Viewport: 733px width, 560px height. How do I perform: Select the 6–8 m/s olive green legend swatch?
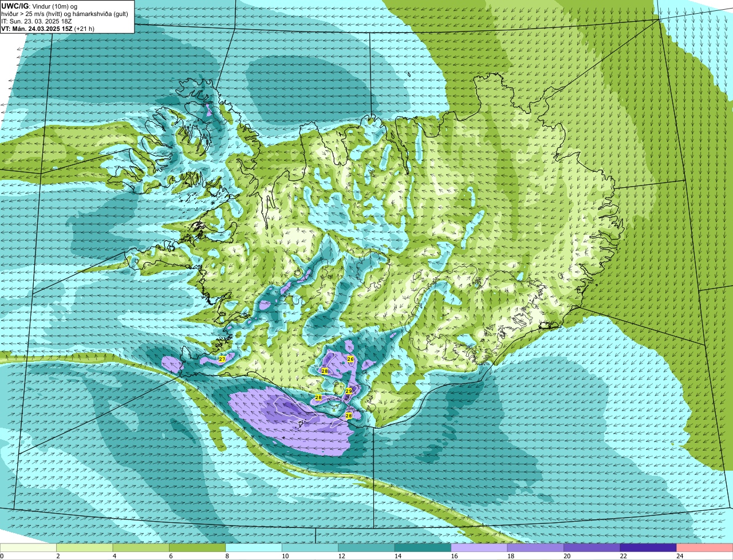point(198,548)
